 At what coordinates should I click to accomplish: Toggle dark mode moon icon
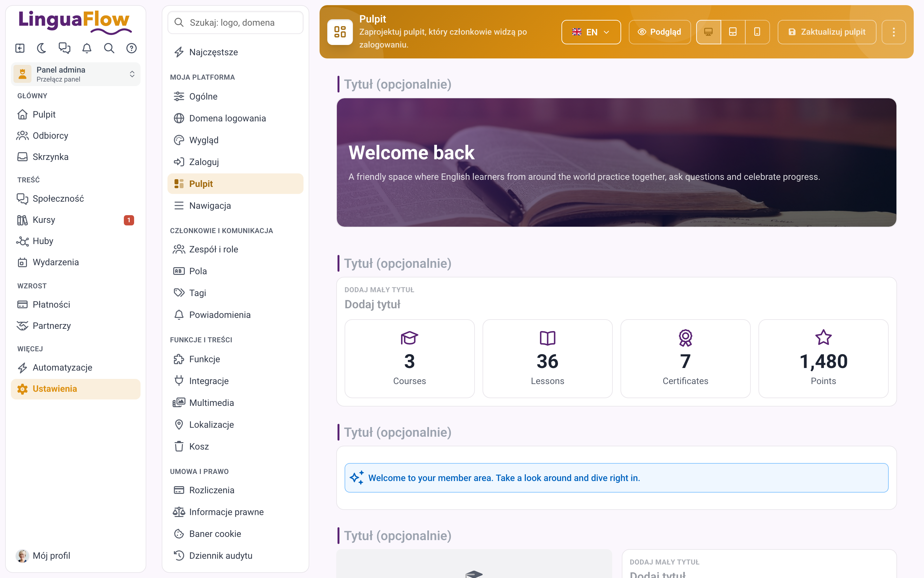tap(42, 48)
